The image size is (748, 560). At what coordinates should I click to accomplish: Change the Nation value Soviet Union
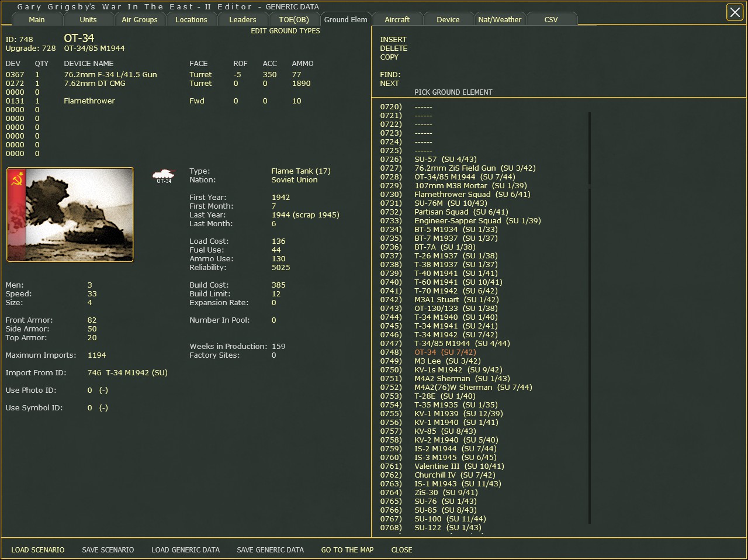tap(295, 180)
